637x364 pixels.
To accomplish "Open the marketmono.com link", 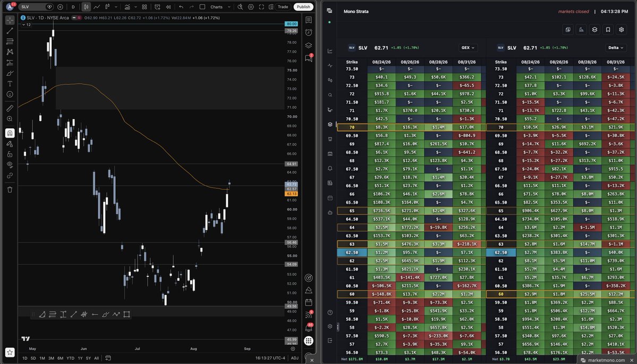I will [x=606, y=360].
